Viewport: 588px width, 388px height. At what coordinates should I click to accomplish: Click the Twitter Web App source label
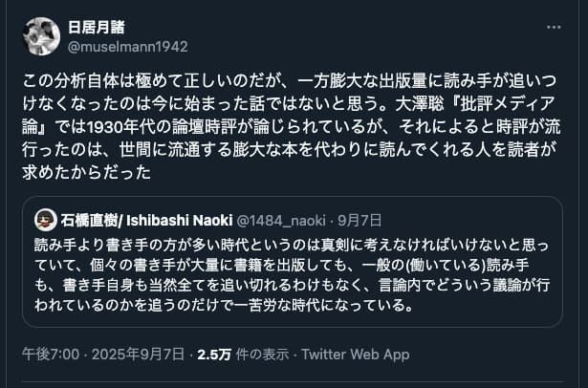tap(356, 355)
